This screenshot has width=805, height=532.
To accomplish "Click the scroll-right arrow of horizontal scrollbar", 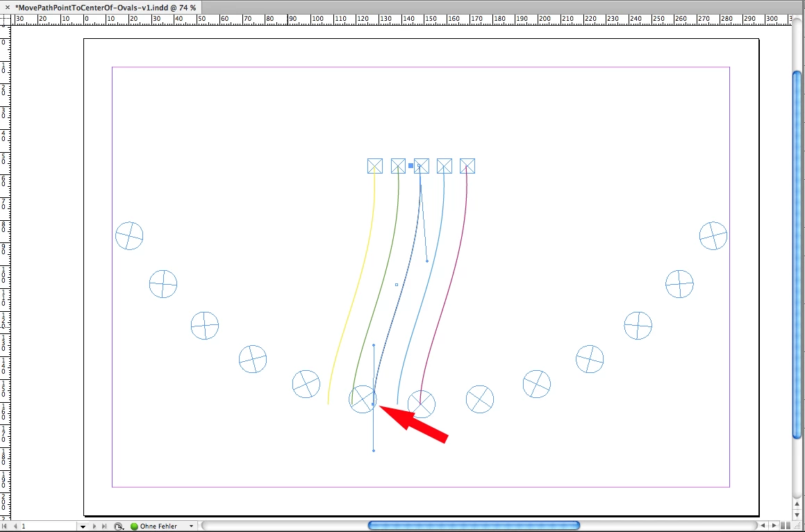I will tap(773, 525).
